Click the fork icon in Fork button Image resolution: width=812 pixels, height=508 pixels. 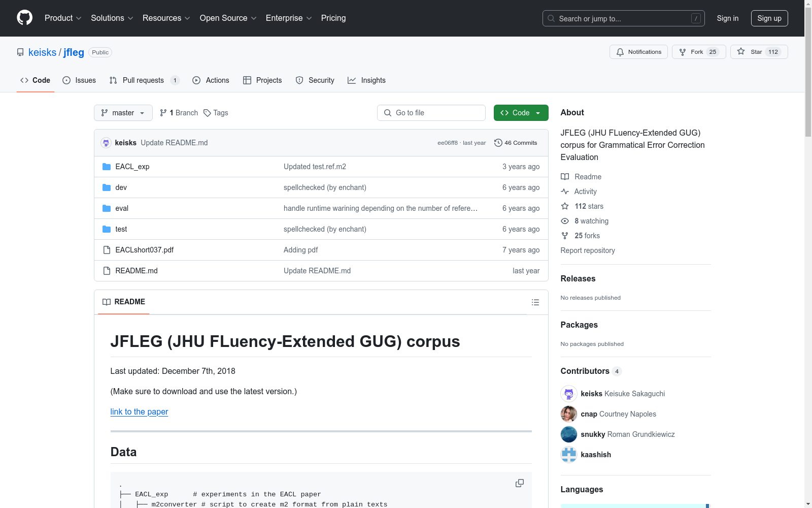tap(683, 52)
